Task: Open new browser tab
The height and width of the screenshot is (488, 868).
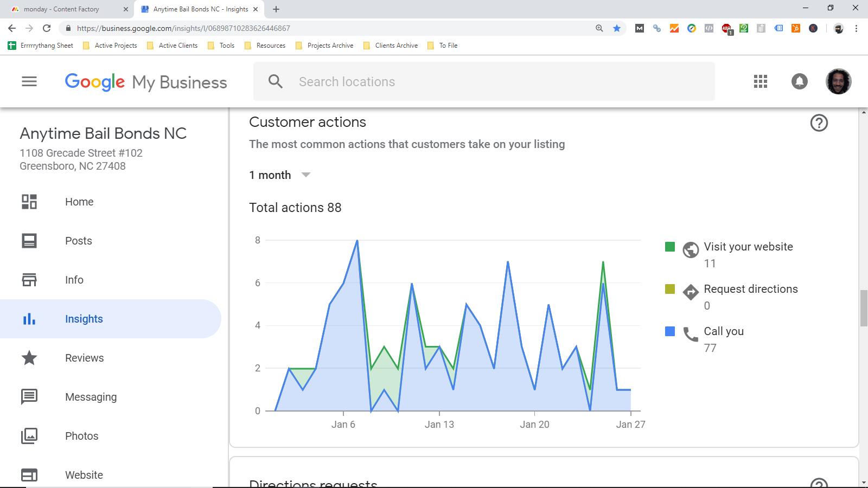Action: click(276, 9)
